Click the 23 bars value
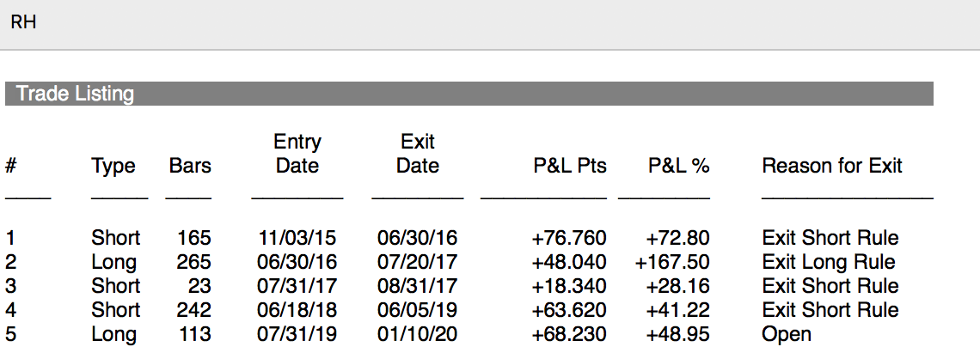Screen dimensions: 980x359 pos(199,286)
